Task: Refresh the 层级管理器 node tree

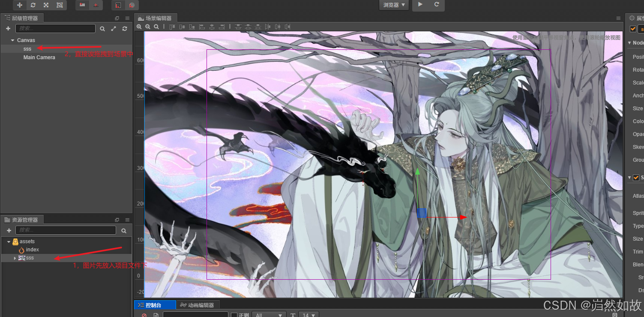Action: pyautogui.click(x=125, y=29)
